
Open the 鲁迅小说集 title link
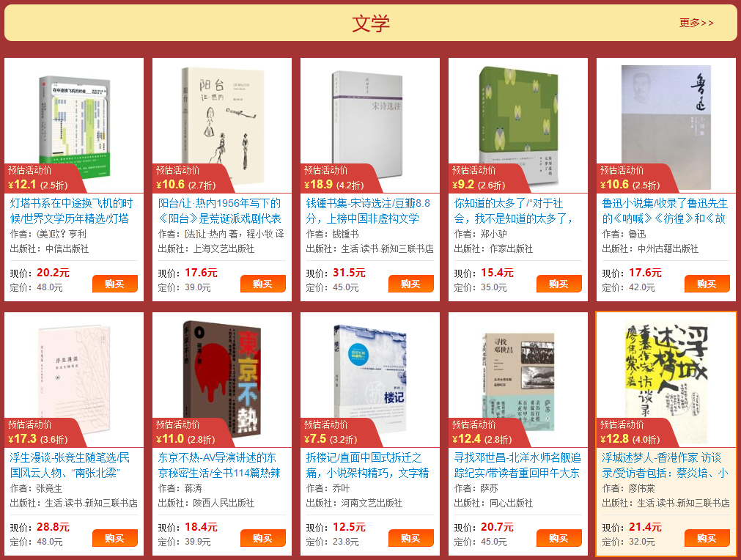point(665,211)
